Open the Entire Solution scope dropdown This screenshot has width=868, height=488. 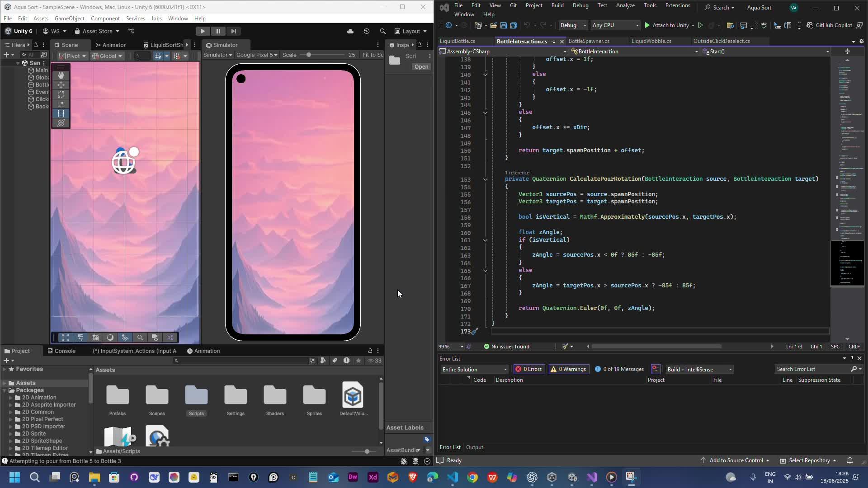pyautogui.click(x=474, y=369)
